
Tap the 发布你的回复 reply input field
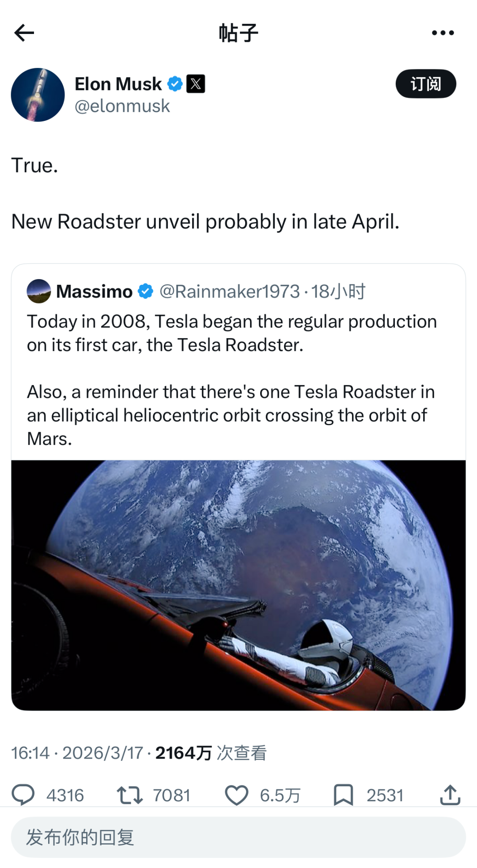238,838
